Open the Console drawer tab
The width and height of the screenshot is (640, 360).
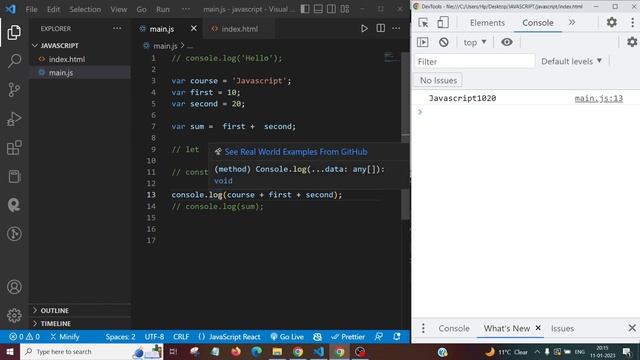[x=454, y=328]
